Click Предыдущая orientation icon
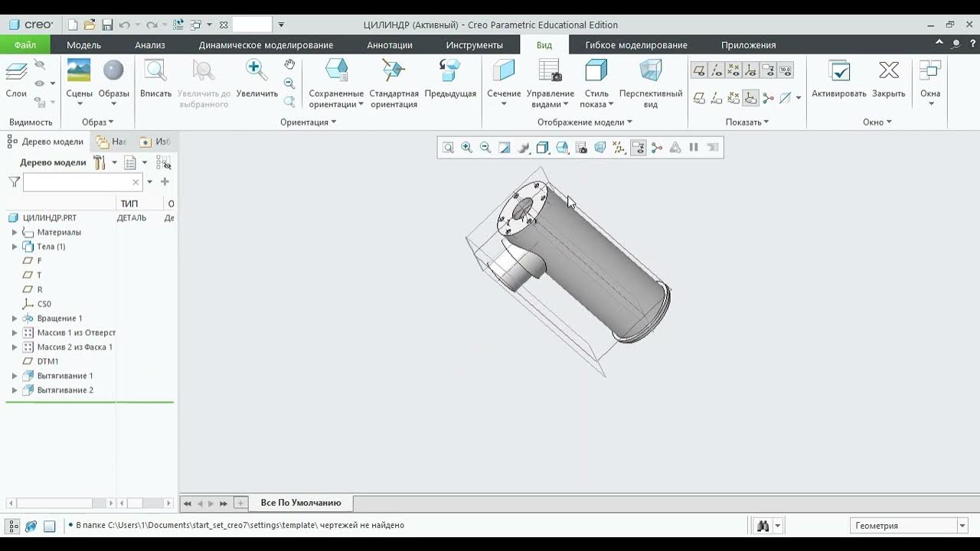980x551 pixels. [x=450, y=70]
